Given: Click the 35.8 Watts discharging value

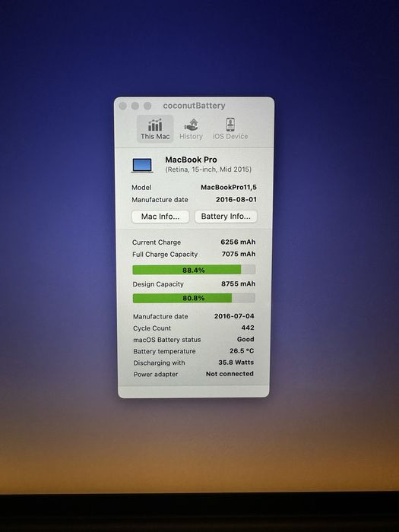Looking at the screenshot, I should 236,363.
